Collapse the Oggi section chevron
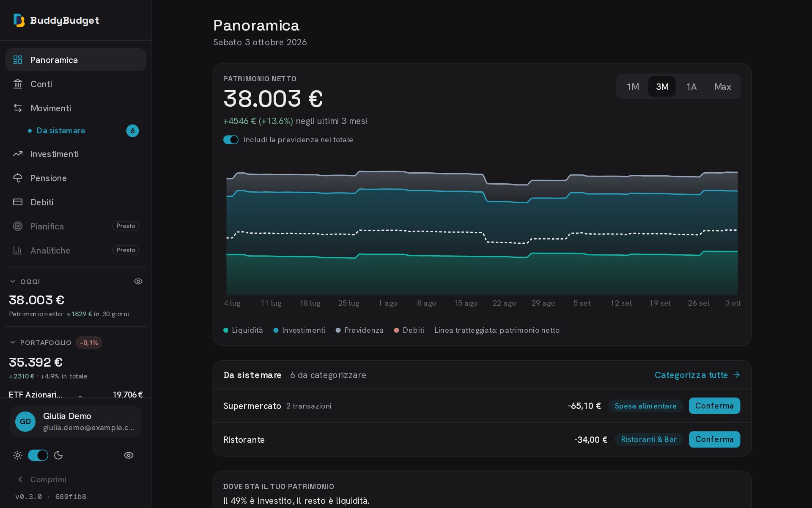This screenshot has height=508, width=812. [13, 281]
